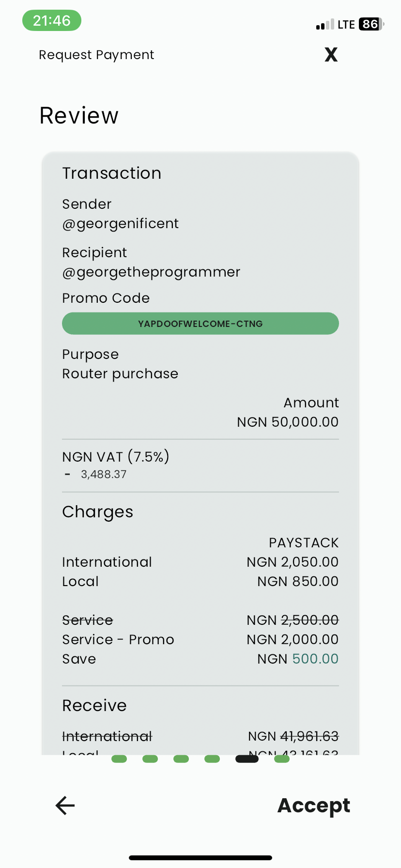Tap the NGN 50,000.00 amount value
This screenshot has height=868, width=401.
[x=288, y=422]
